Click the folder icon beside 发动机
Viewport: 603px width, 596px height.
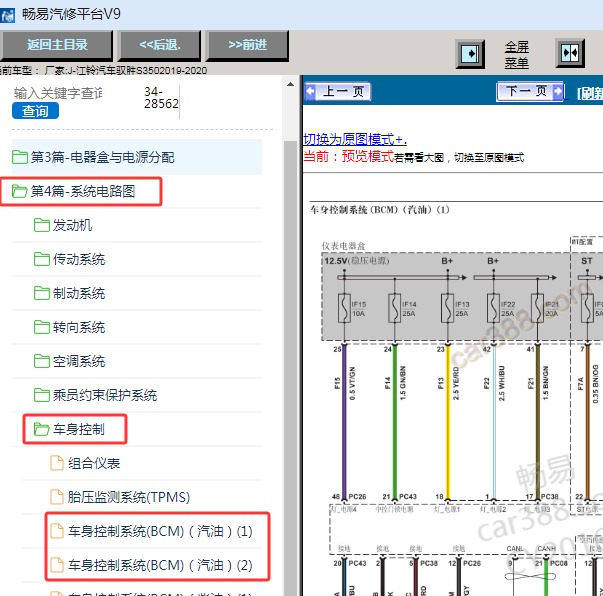point(42,225)
